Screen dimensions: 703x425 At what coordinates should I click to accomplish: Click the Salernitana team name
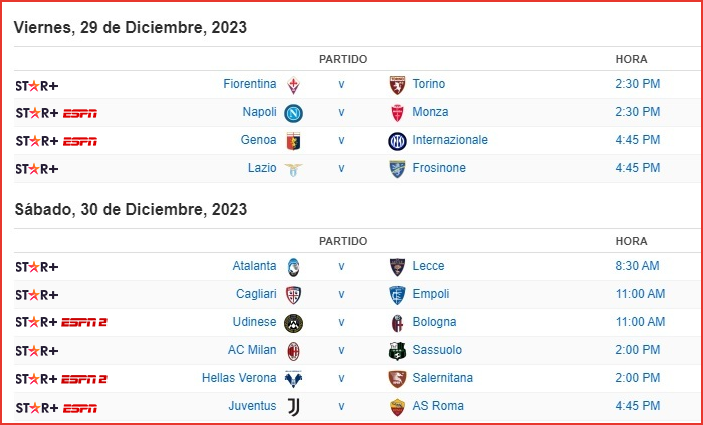coord(443,377)
